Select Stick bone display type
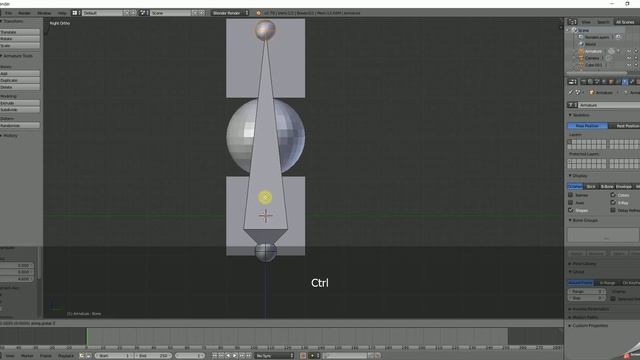The height and width of the screenshot is (360, 640). pyautogui.click(x=591, y=187)
